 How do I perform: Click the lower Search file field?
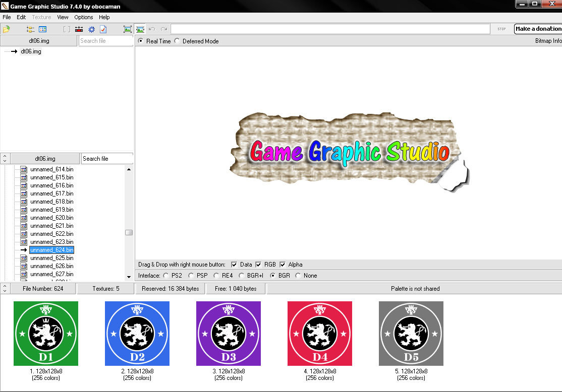(x=107, y=159)
